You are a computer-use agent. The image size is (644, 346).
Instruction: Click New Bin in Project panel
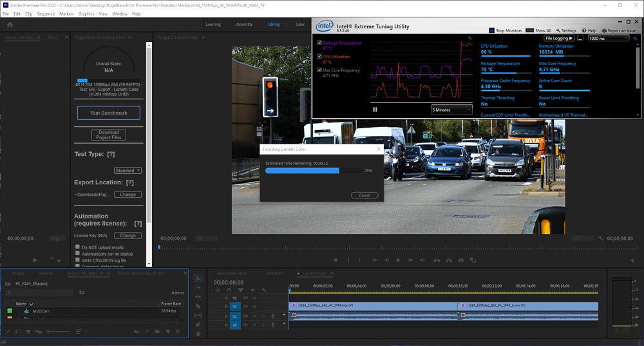(x=157, y=332)
